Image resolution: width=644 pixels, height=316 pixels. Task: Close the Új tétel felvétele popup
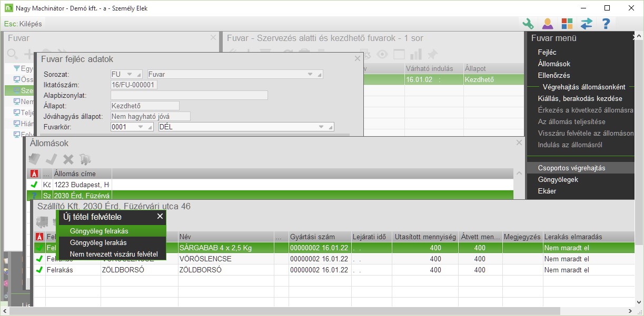pos(160,216)
